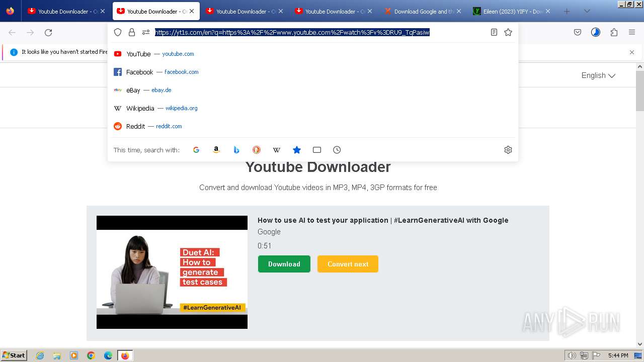Switch to Eileen (2023) YIFY tab
This screenshot has height=362, width=644.
[512, 11]
